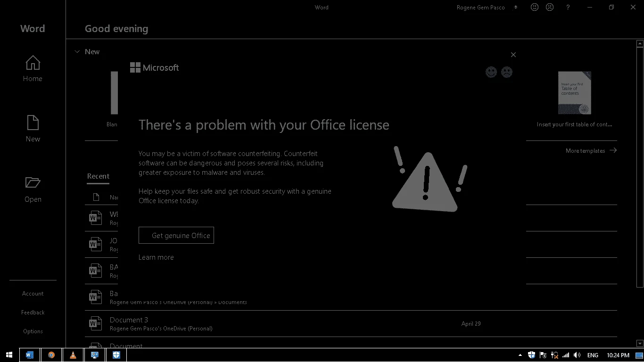Send a smile using title bar smiley
This screenshot has width=644, height=362.
(x=534, y=7)
